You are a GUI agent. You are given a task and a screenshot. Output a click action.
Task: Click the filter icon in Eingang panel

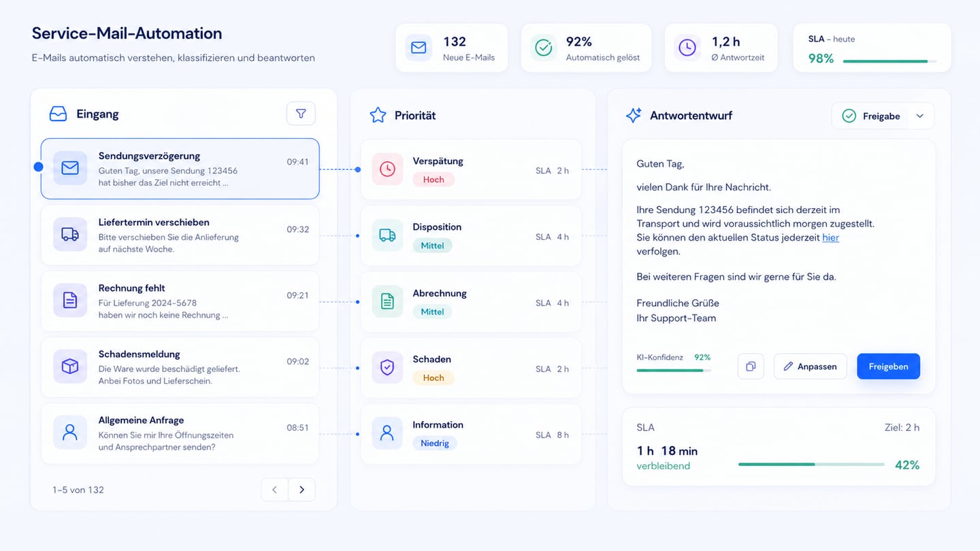(x=301, y=114)
